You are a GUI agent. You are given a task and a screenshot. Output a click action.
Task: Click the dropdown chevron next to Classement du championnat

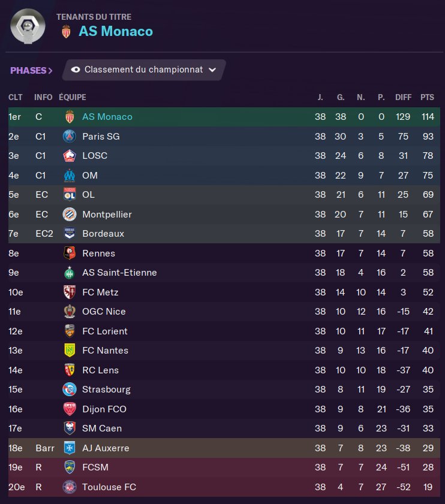click(212, 70)
